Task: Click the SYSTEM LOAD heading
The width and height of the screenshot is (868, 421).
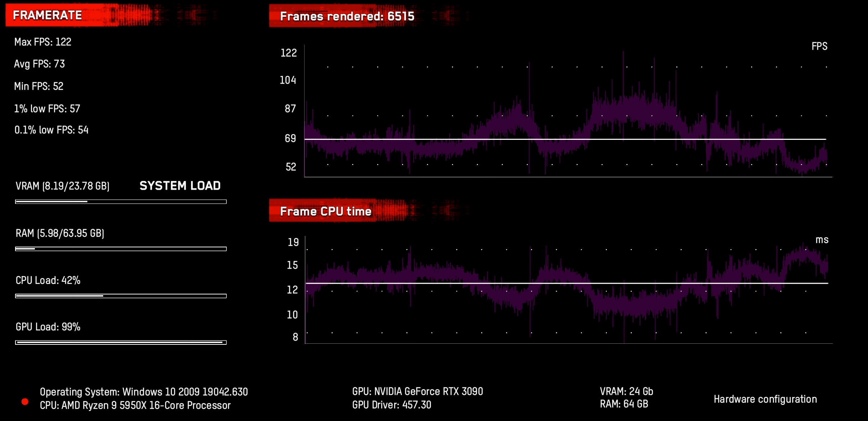Action: click(180, 186)
